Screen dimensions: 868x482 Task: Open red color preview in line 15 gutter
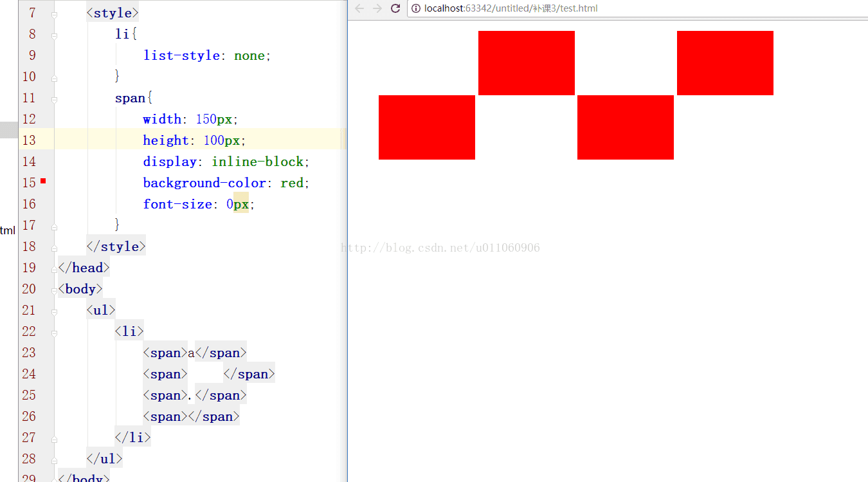pyautogui.click(x=43, y=181)
